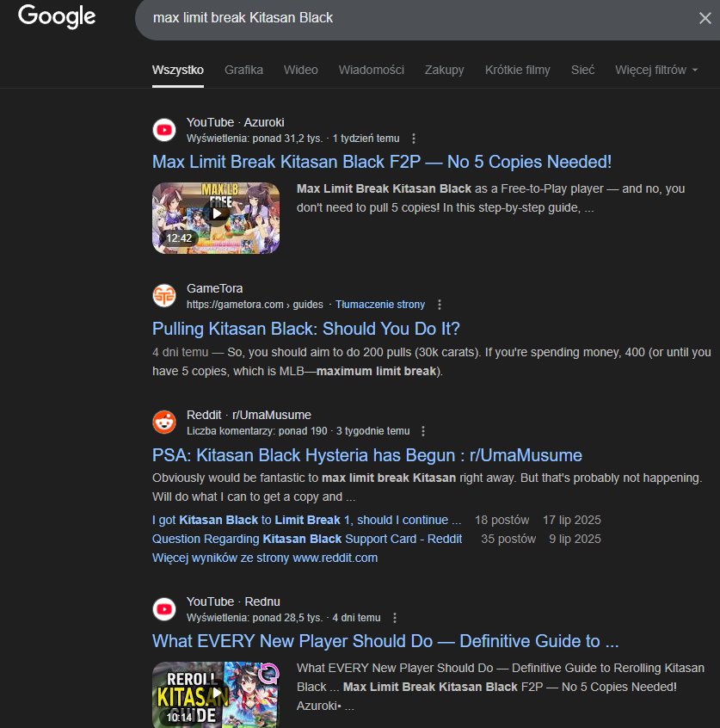Click the gametora.com › guides URL text
Image resolution: width=720 pixels, height=728 pixels.
(x=255, y=305)
